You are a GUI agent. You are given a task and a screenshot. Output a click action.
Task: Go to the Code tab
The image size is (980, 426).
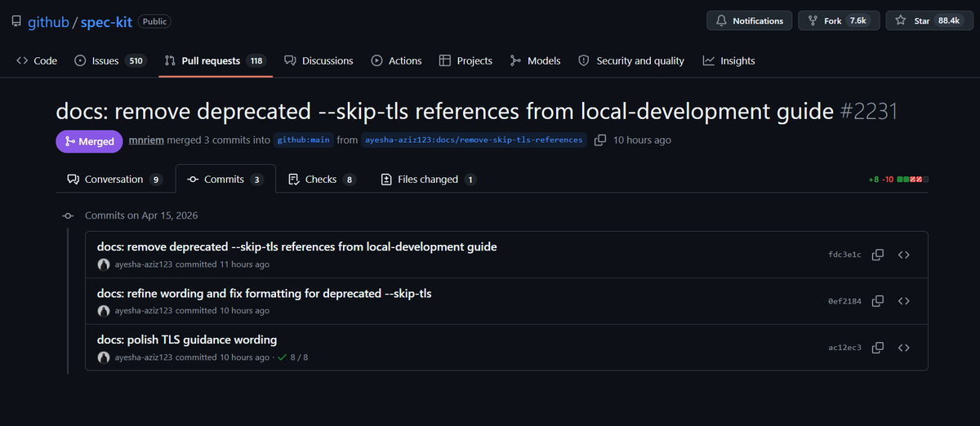[37, 60]
